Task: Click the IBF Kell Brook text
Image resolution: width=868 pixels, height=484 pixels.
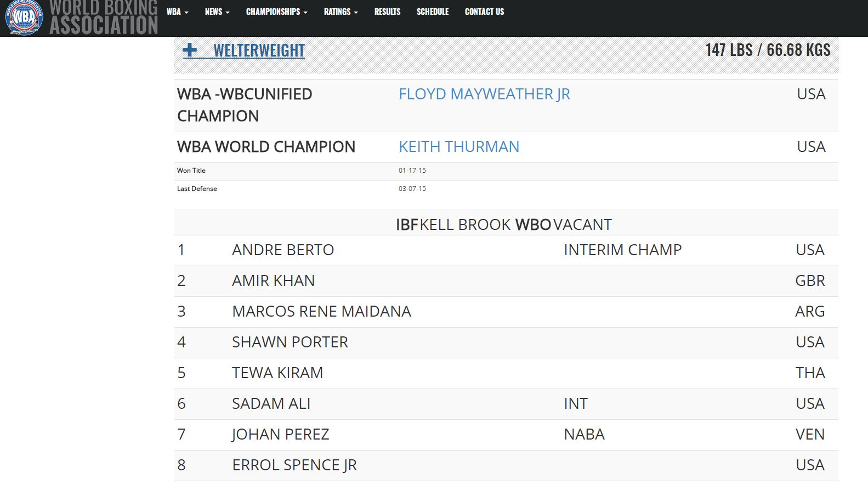Action: pos(453,225)
